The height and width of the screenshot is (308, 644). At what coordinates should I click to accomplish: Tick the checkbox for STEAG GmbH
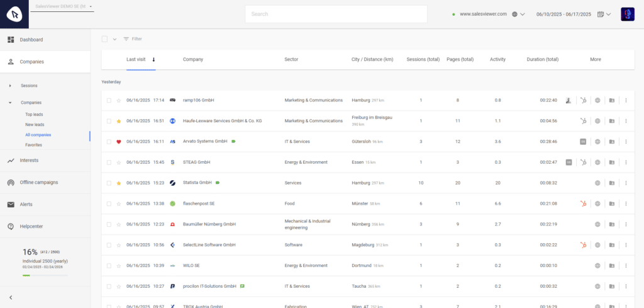[x=109, y=162]
